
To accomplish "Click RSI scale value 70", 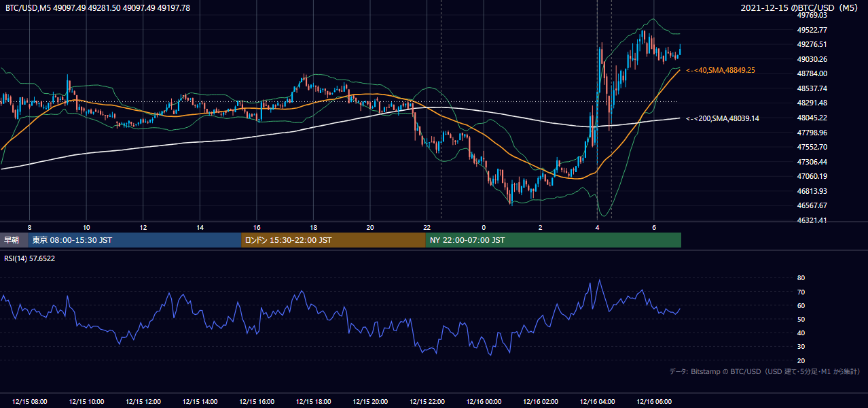I will [x=801, y=292].
